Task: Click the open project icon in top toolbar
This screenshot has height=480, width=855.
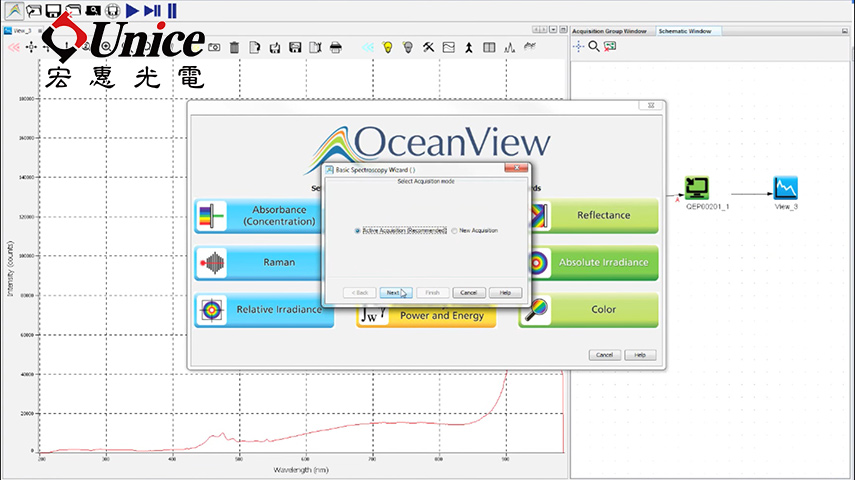Action: tap(34, 10)
